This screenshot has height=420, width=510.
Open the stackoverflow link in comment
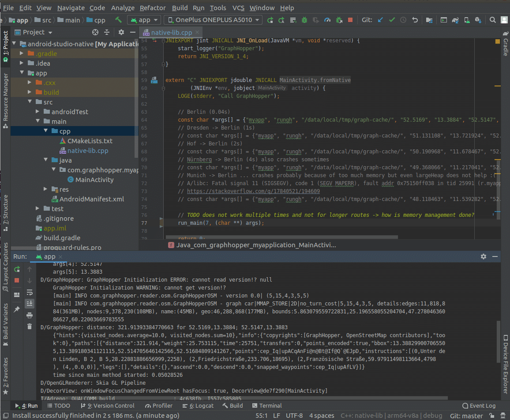point(253,191)
